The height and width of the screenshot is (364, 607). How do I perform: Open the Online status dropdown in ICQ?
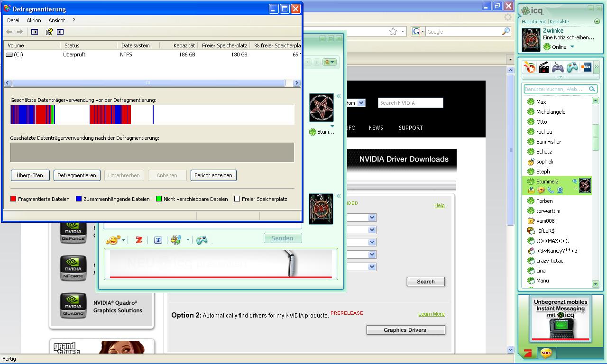[x=572, y=47]
